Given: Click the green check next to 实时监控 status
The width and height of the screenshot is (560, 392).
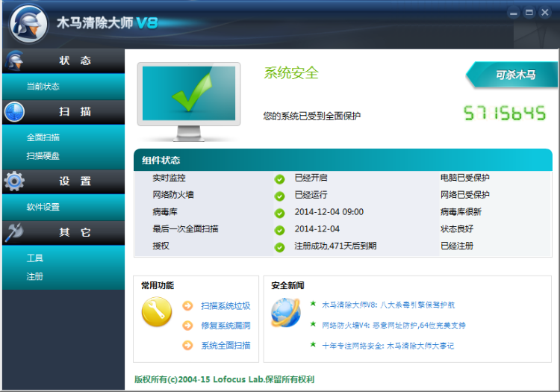Looking at the screenshot, I should click(279, 179).
